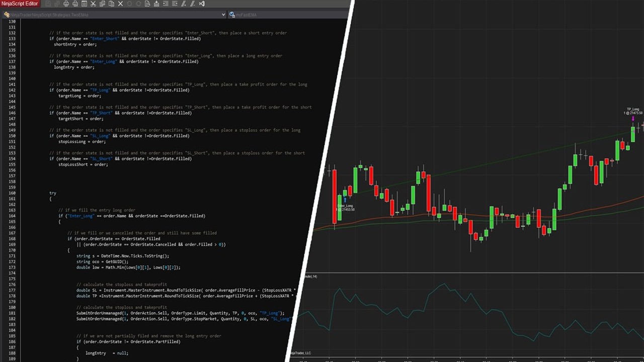Open Print Preview from the toolbar

coord(75,4)
